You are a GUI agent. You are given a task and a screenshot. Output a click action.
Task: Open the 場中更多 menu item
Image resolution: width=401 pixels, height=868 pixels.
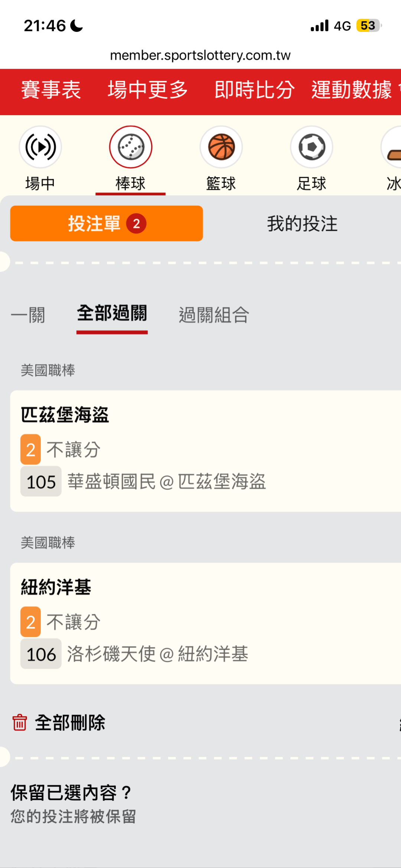coord(148,90)
